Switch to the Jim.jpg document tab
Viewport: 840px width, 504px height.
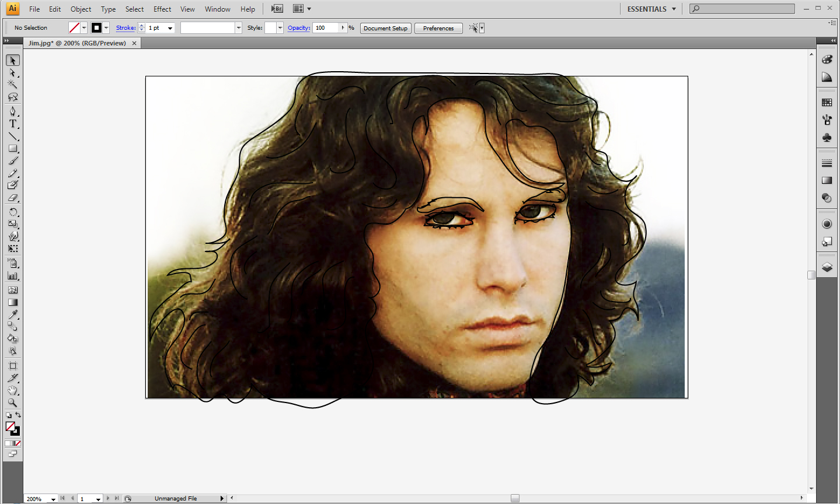77,43
